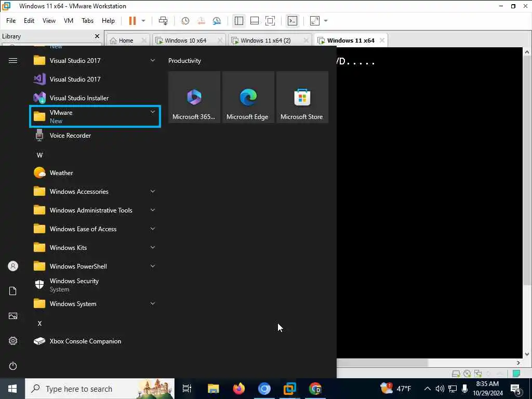Click the CD/DVD drive status bar icon
Image resolution: width=532 pixels, height=399 pixels.
[467, 374]
